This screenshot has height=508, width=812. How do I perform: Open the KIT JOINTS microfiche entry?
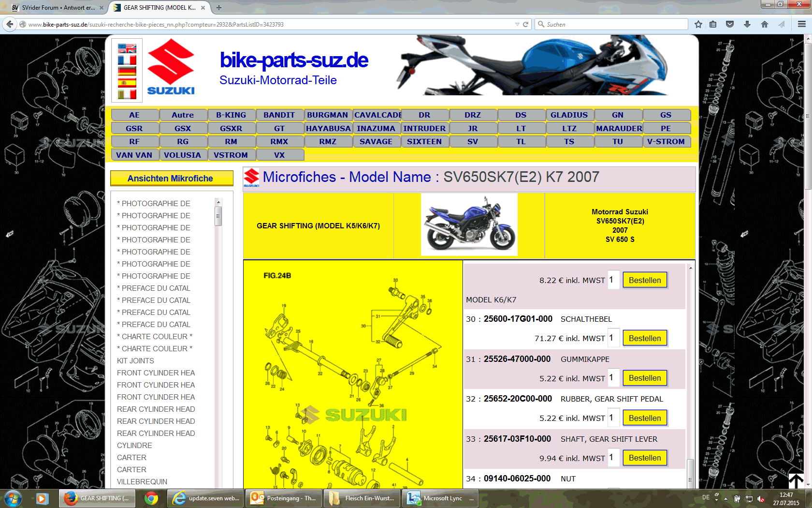(x=136, y=361)
